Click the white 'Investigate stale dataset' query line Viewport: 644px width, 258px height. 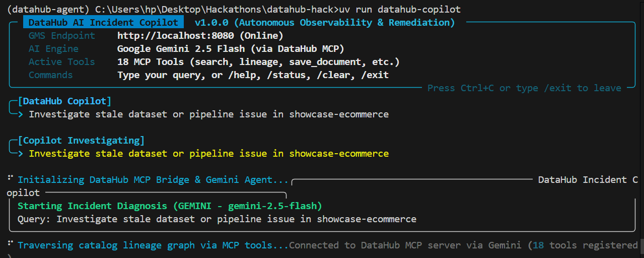(208, 114)
